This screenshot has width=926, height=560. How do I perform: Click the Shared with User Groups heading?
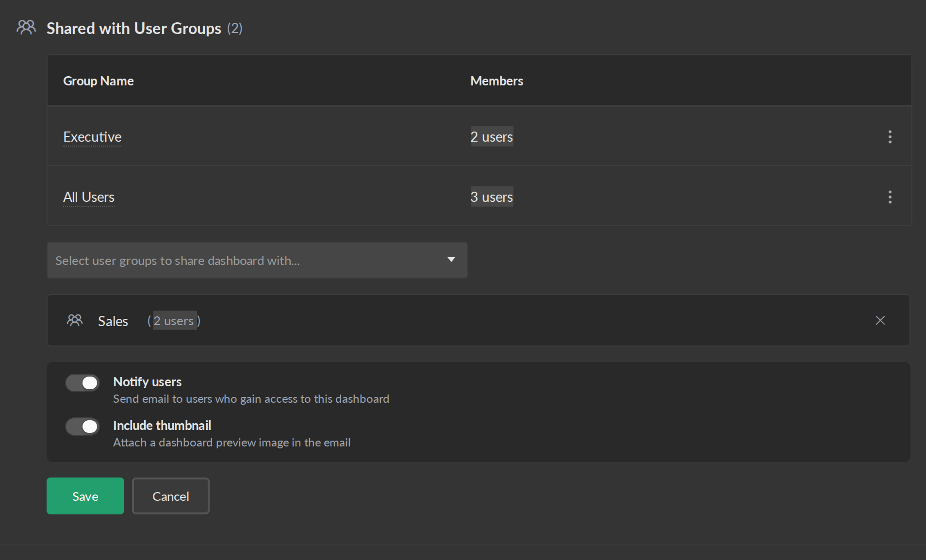tap(134, 29)
